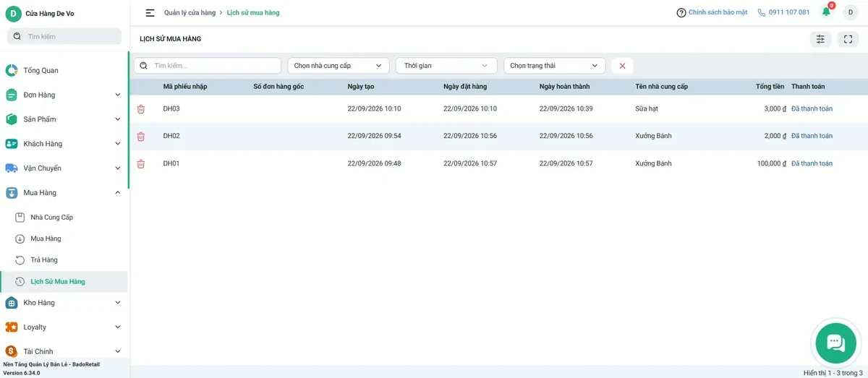The width and height of the screenshot is (868, 378).
Task: Expand the Sản Phẩm menu
Action: (x=64, y=119)
